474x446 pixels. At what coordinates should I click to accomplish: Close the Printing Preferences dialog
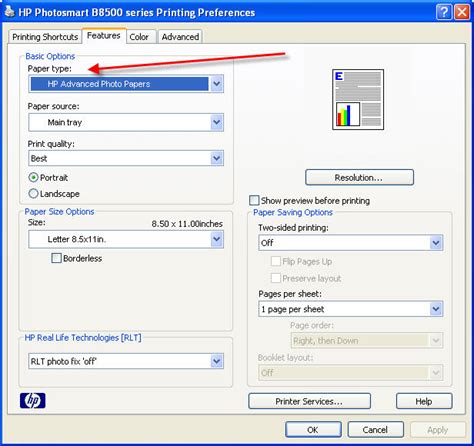[462, 12]
